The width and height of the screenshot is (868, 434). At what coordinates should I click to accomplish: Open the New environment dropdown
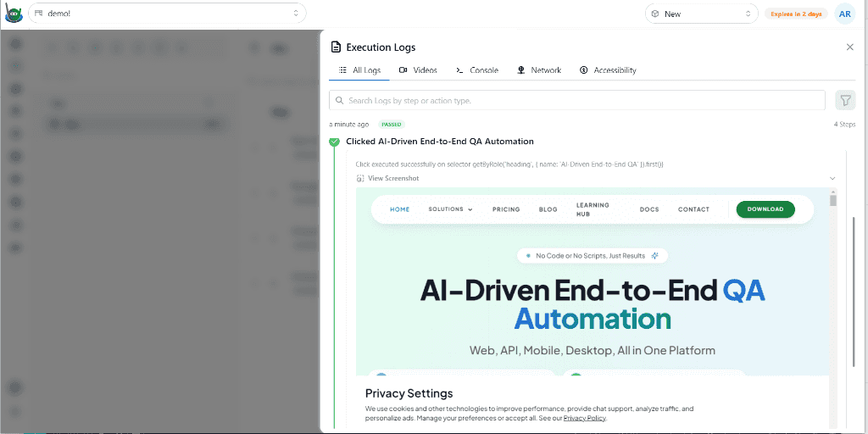tap(701, 14)
